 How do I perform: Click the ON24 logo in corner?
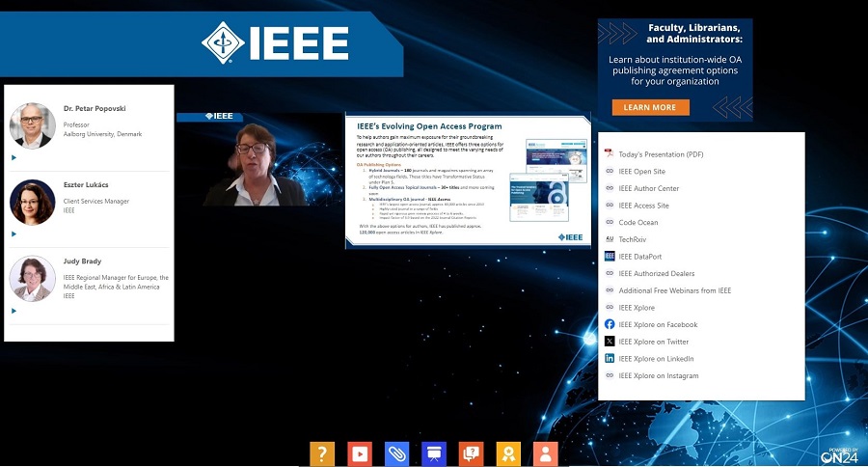[x=839, y=456]
